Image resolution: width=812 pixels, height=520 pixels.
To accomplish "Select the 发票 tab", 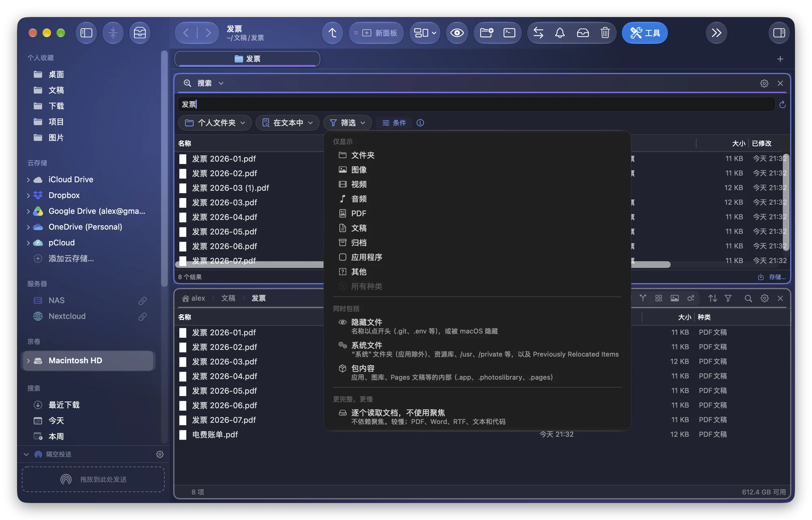I will pos(247,59).
